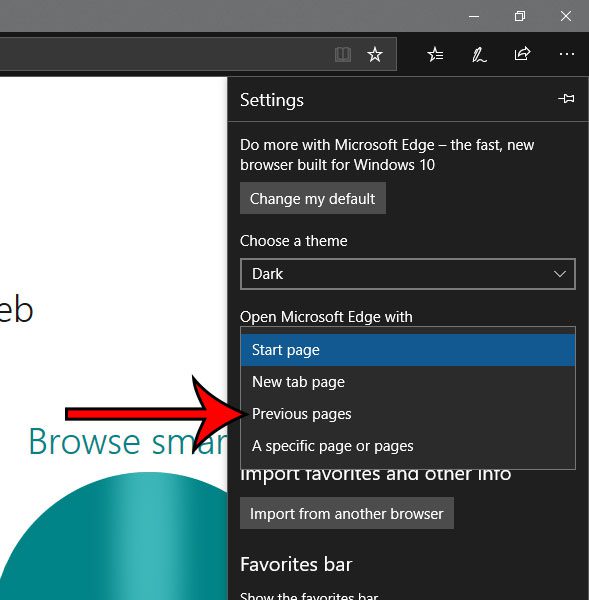This screenshot has height=600, width=589.
Task: Open the Choose a theme Dark dropdown
Action: 408,274
